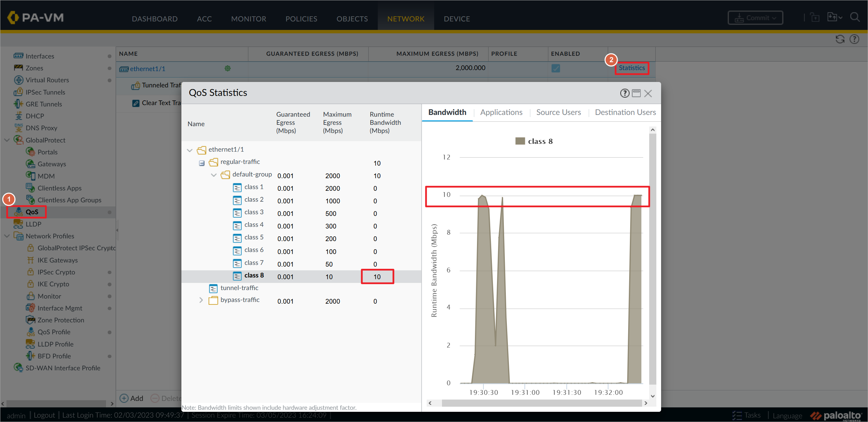
Task: Click the refresh icon at top right
Action: point(840,39)
